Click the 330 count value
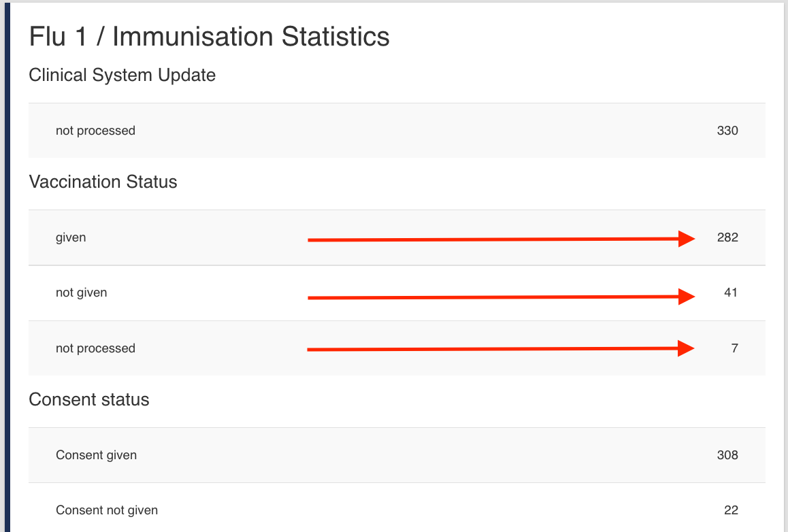The image size is (788, 532). [x=727, y=131]
